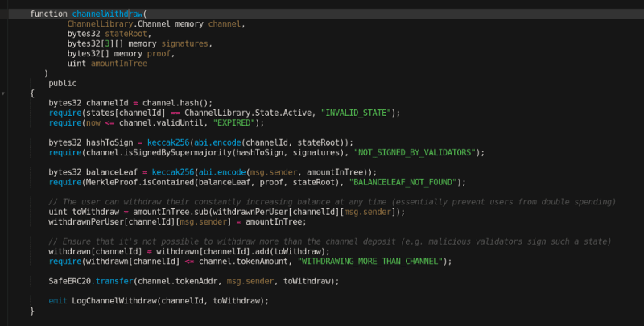Click the "EXPIRED" string literal

click(x=233, y=123)
